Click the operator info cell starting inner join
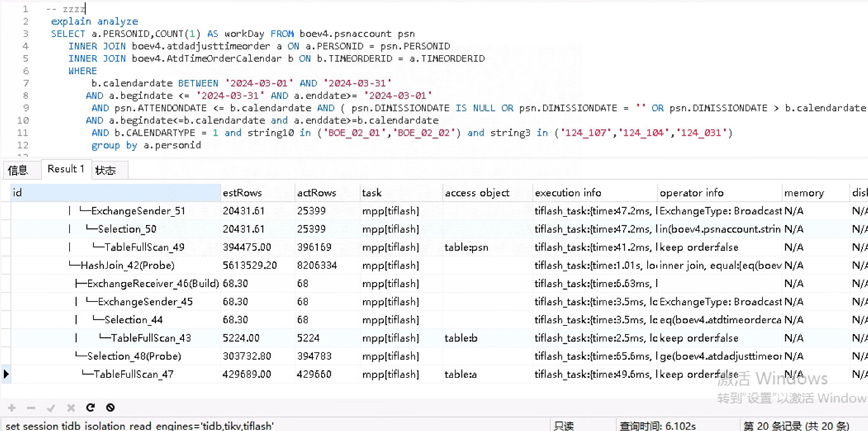This screenshot has height=431, width=868. pos(720,266)
